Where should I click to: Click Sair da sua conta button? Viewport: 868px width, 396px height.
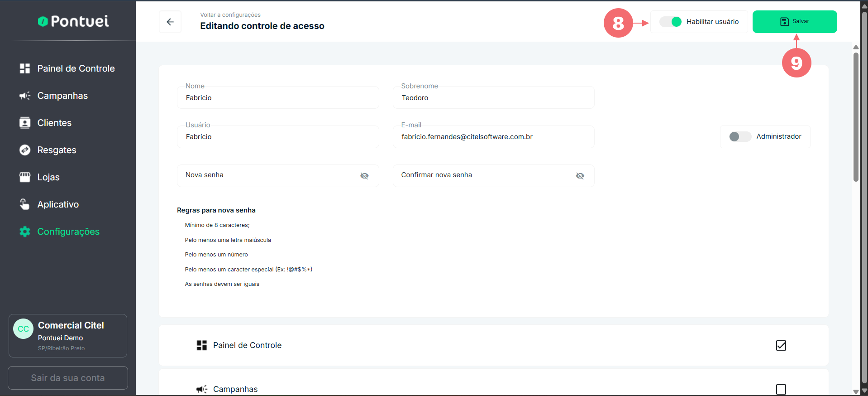point(68,378)
